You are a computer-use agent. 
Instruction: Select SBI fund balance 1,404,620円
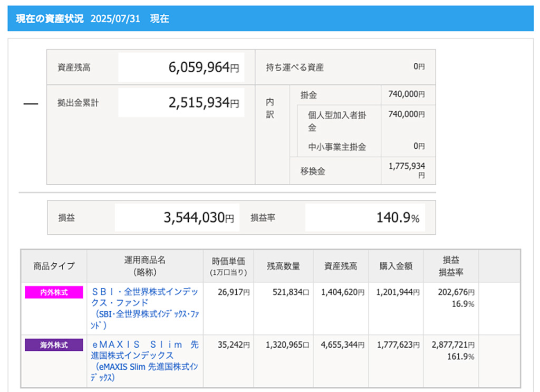343,292
